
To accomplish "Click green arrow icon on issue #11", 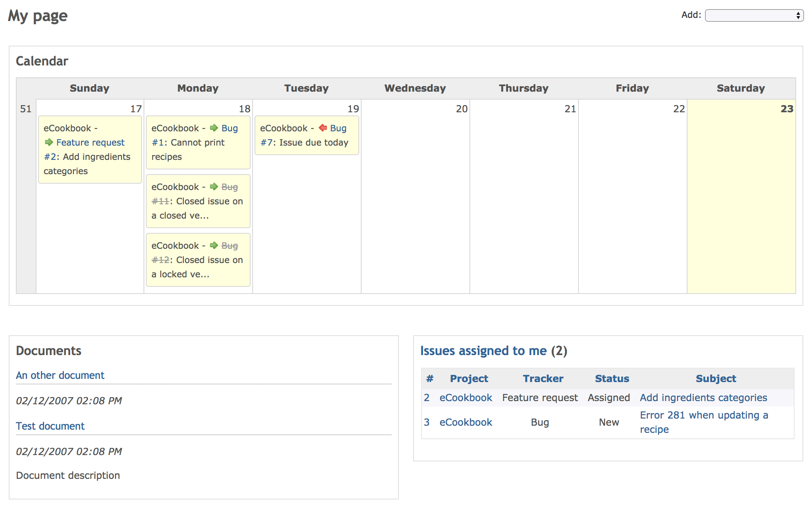I will [x=214, y=186].
